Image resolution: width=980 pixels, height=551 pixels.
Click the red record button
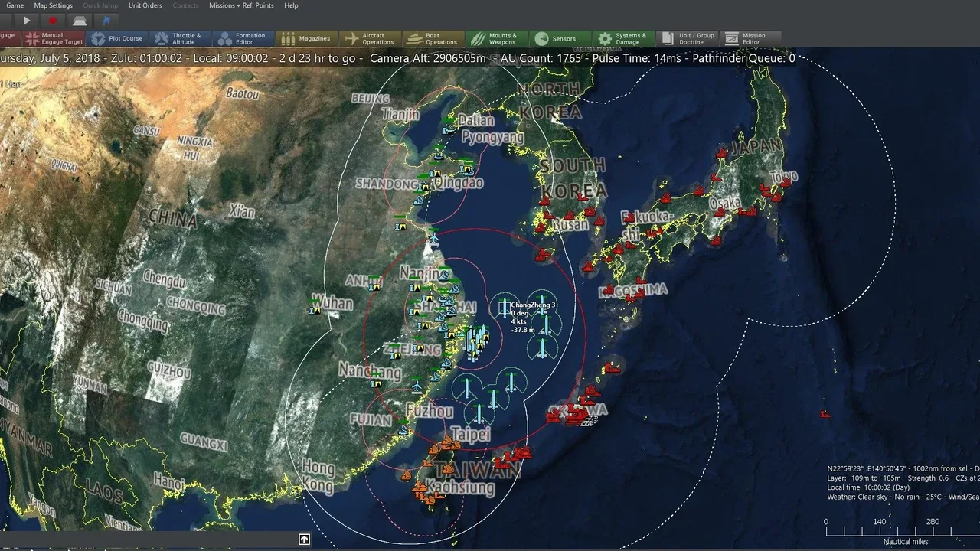point(53,21)
